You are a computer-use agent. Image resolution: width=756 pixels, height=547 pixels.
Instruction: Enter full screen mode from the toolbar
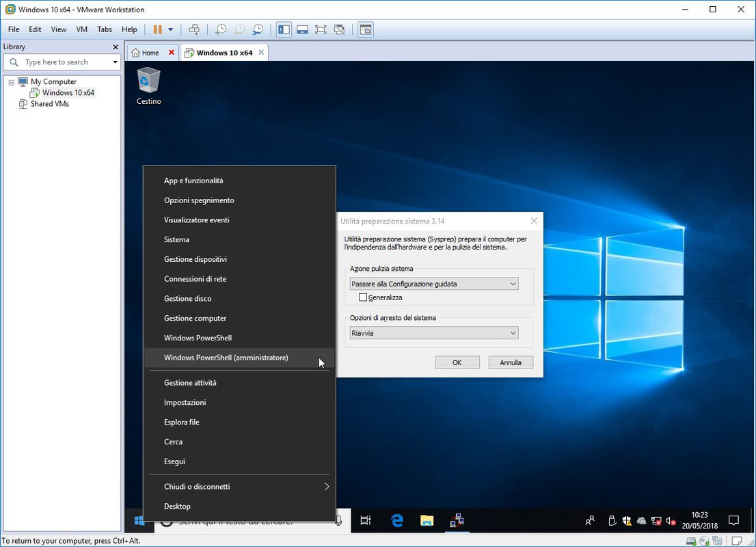coord(321,29)
